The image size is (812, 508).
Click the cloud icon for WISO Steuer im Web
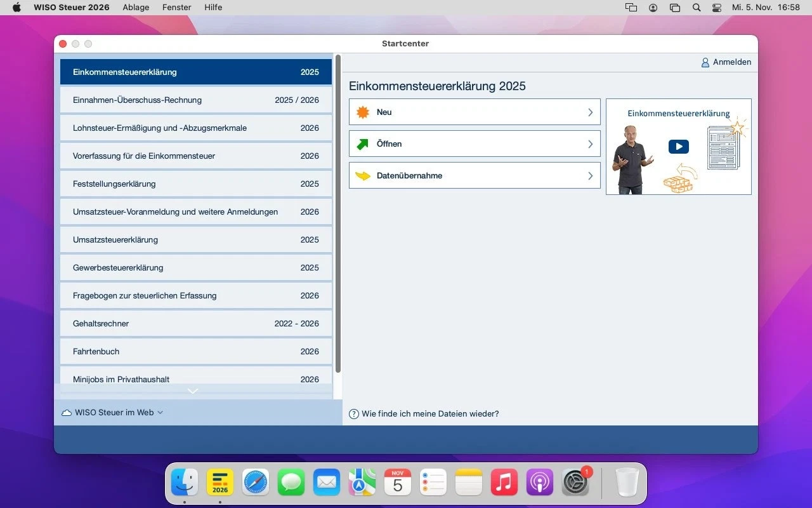(67, 413)
